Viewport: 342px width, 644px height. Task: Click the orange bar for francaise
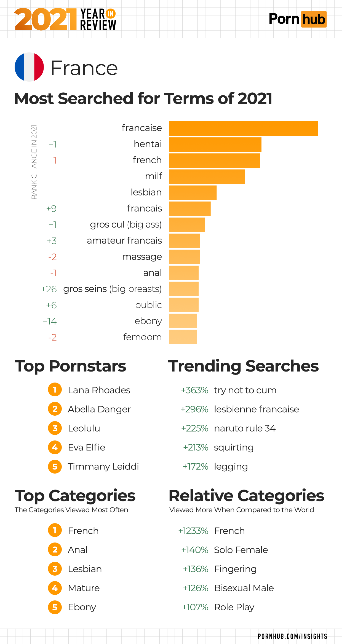[243, 129]
